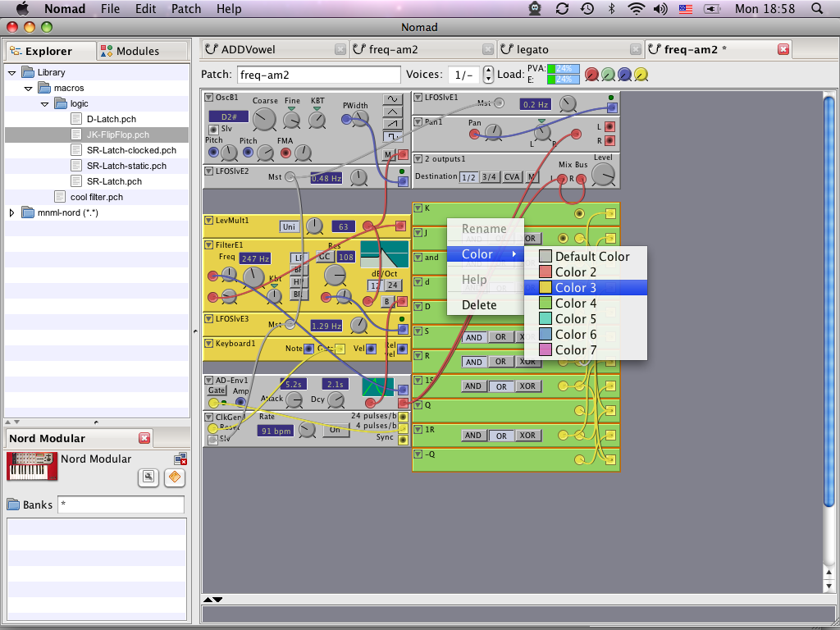Viewport: 840px width, 630px height.
Task: Toggle 24 dB/Oct slope on FilterE1
Action: click(x=393, y=286)
